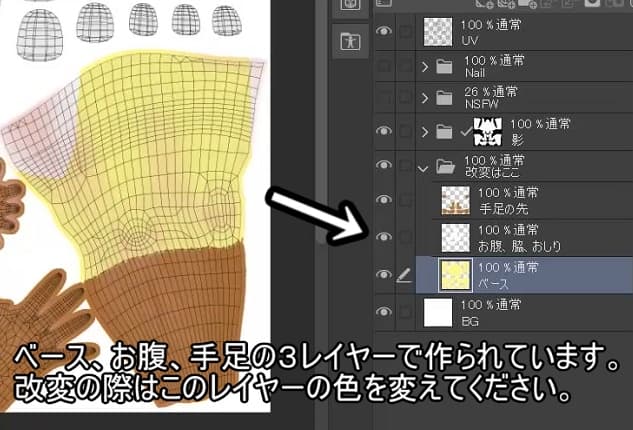Select the UV layer thumbnail
This screenshot has height=430, width=633.
point(438,32)
